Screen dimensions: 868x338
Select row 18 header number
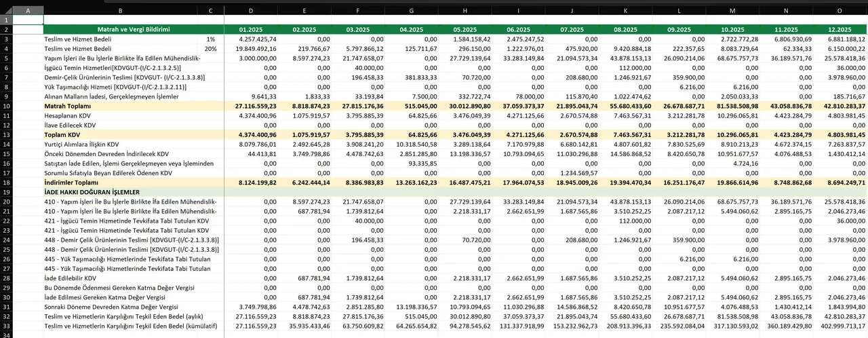tap(6, 183)
